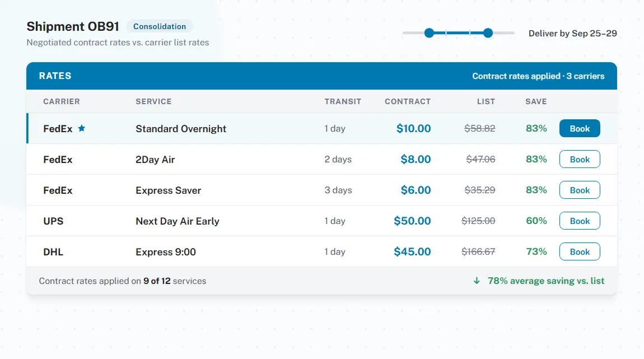The height and width of the screenshot is (359, 644).
Task: Click the 9 of 12 services text
Action: tap(175, 281)
